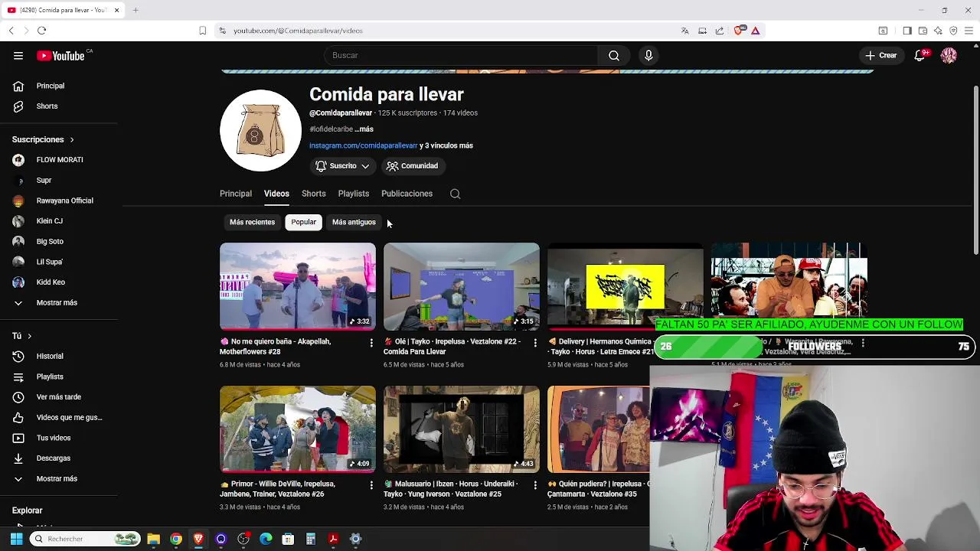Open Microsoft Edge from the taskbar
Viewport: 980px width, 551px height.
point(266,539)
